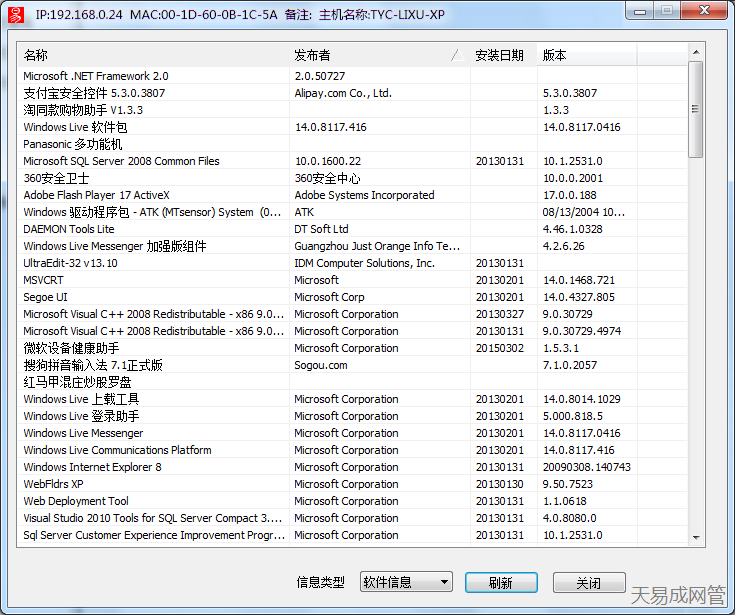Click the 关闭 button
This screenshot has height=615, width=735.
588,583
